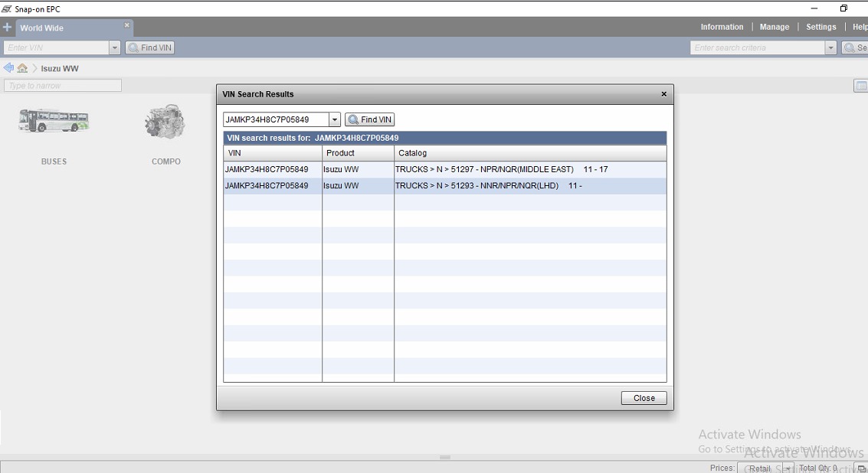Minimize the Snap-on EPC window
The width and height of the screenshot is (868, 473).
point(814,8)
